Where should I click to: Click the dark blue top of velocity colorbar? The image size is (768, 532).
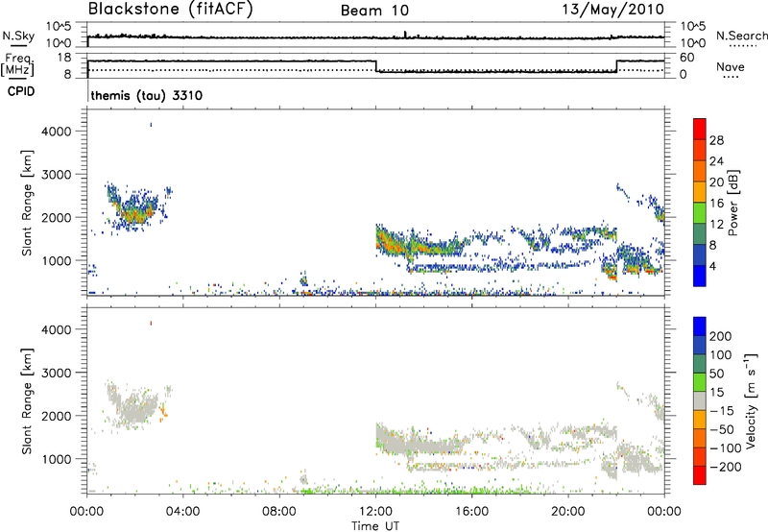(x=700, y=326)
